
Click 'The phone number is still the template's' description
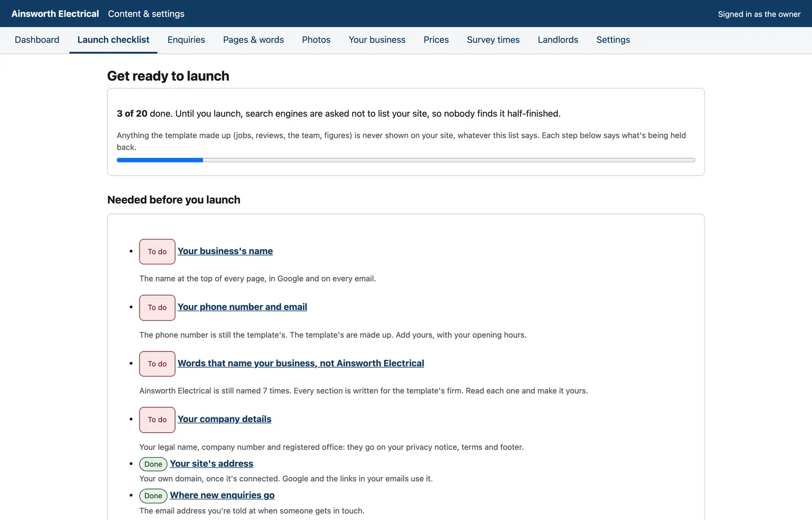333,335
